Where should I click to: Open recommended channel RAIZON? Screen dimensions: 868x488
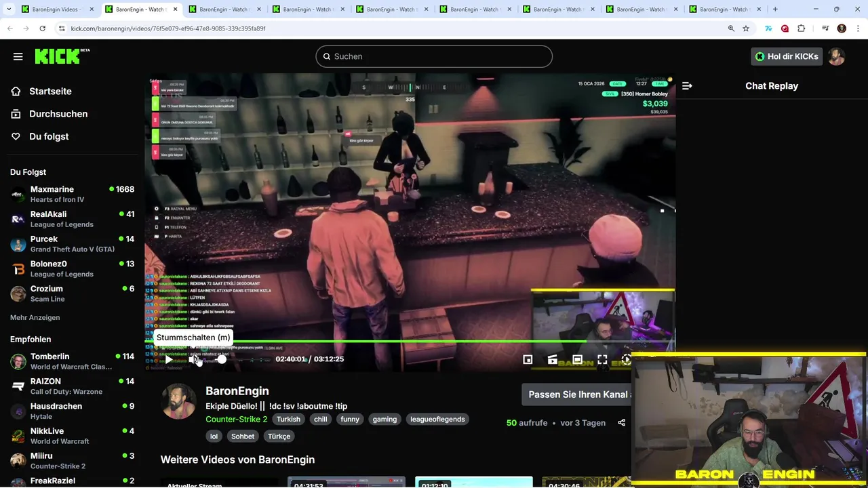pos(73,386)
